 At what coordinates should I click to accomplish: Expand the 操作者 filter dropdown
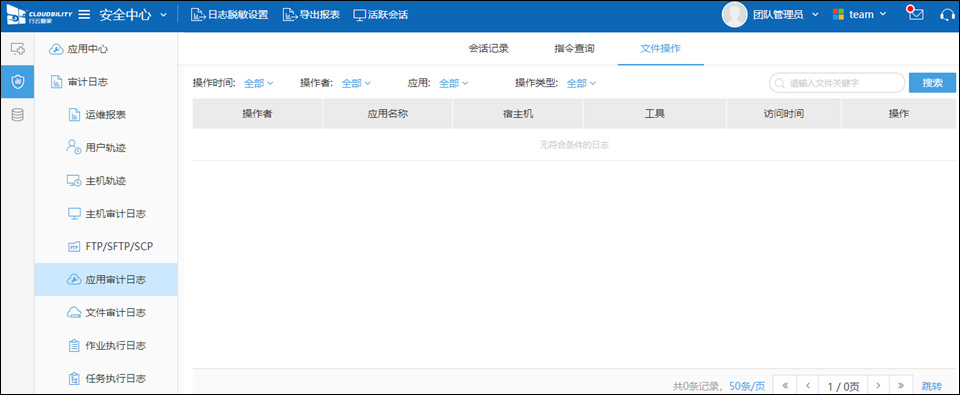click(356, 83)
